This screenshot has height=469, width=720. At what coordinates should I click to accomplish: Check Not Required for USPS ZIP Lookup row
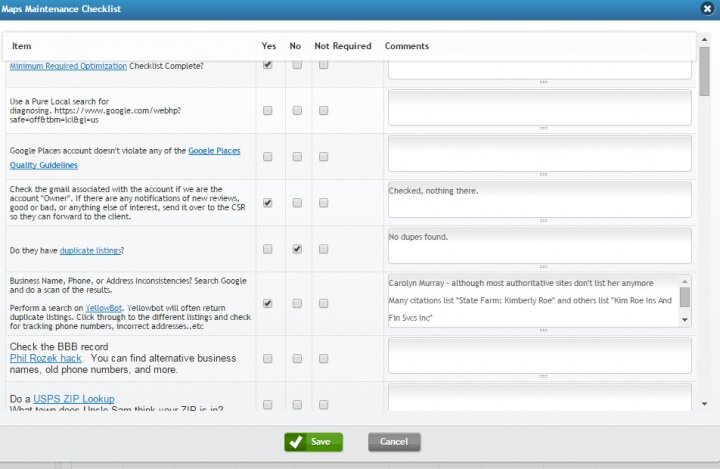tap(323, 404)
